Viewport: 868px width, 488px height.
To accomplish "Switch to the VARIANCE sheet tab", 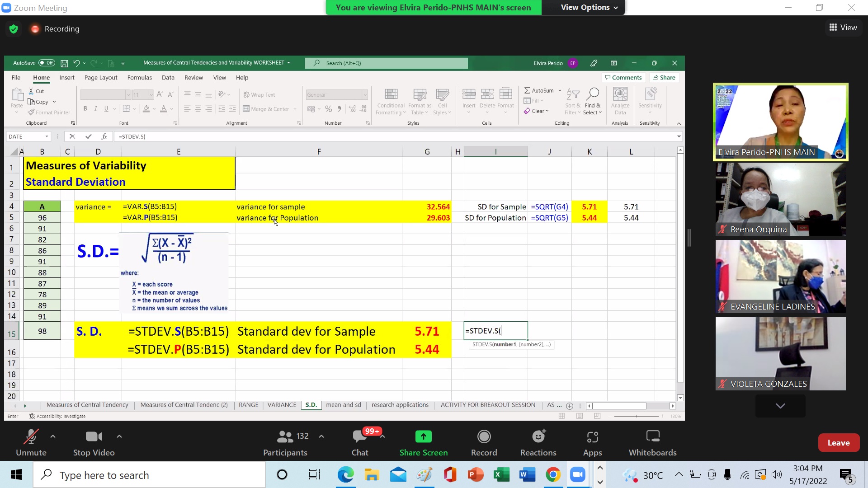I will [282, 405].
